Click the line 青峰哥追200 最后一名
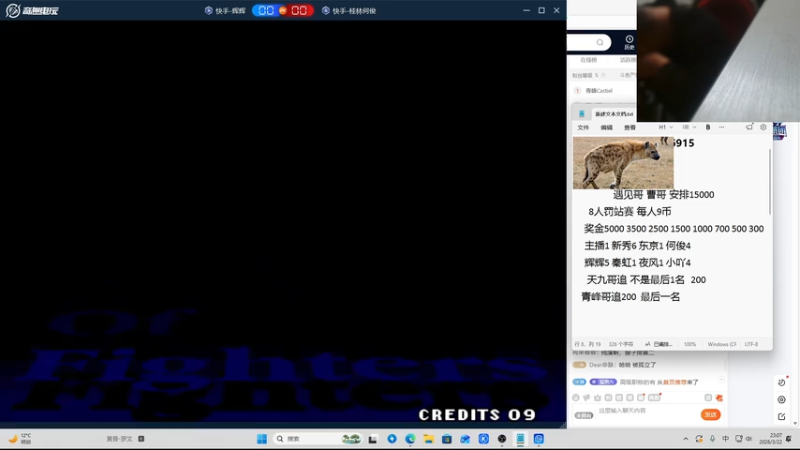800x450 pixels. pos(631,297)
